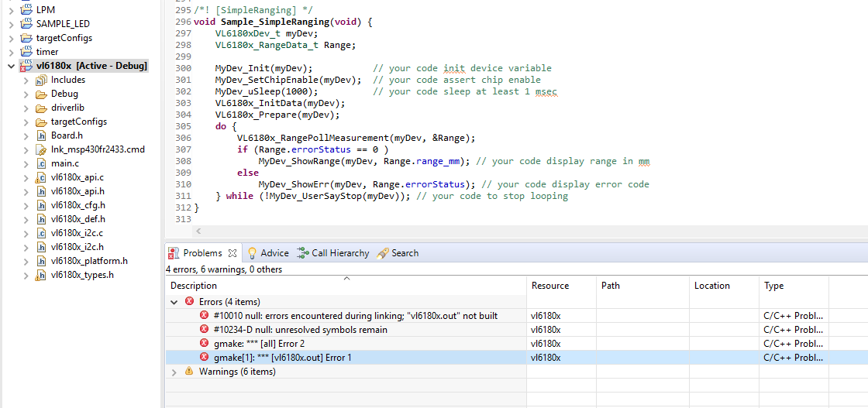Click the Board.h header file icon
Screen dimensions: 868x408
click(40, 135)
